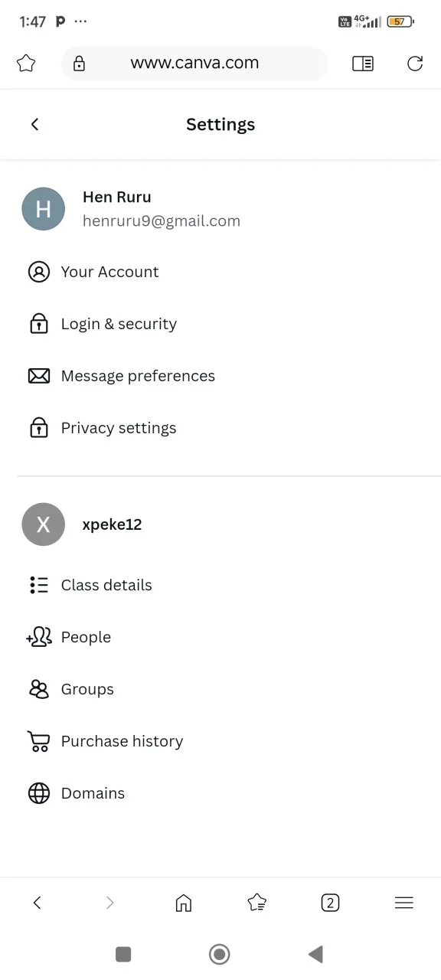Click the padlock site security icon

(x=79, y=64)
